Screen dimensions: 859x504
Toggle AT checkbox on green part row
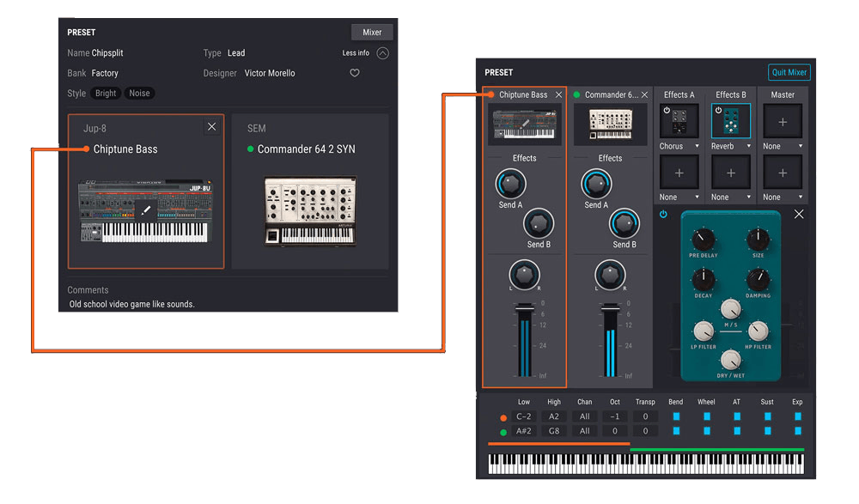[x=737, y=431]
